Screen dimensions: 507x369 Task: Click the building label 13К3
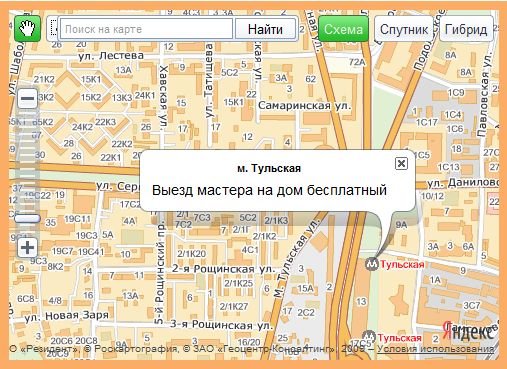click(x=122, y=98)
